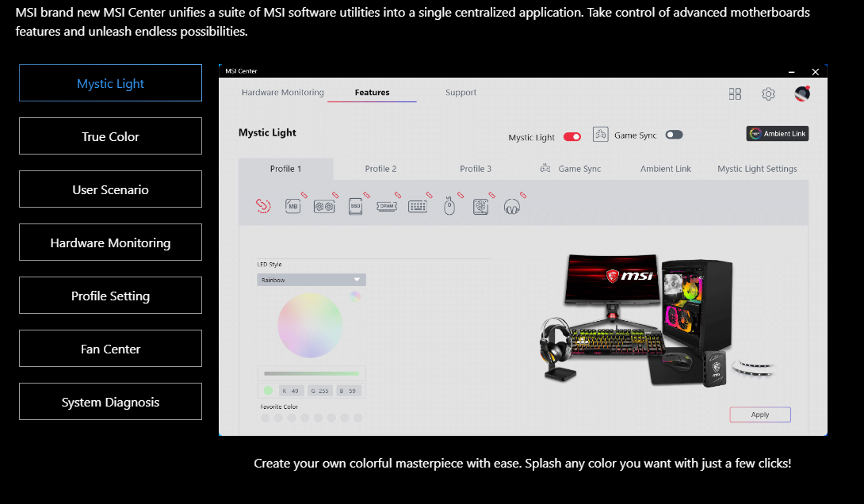Turn off the Mystic Light toggle
864x504 pixels.
572,136
